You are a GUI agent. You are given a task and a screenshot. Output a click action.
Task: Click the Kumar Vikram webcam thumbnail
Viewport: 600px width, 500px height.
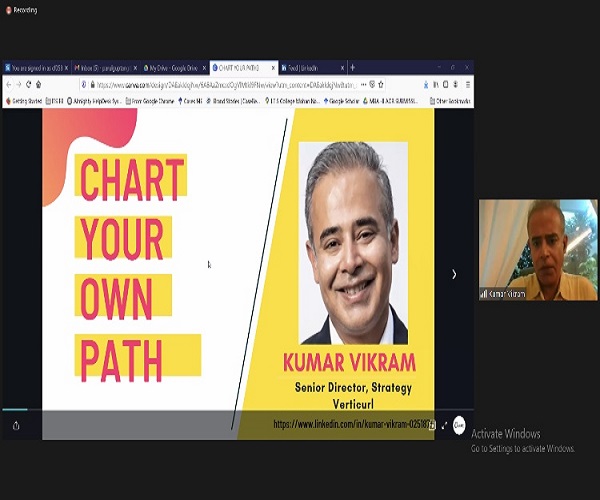538,249
